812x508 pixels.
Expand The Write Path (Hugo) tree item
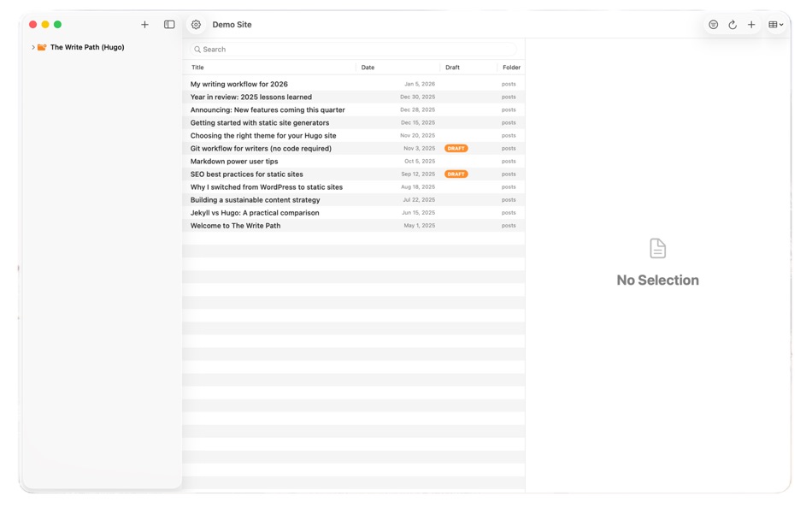33,47
